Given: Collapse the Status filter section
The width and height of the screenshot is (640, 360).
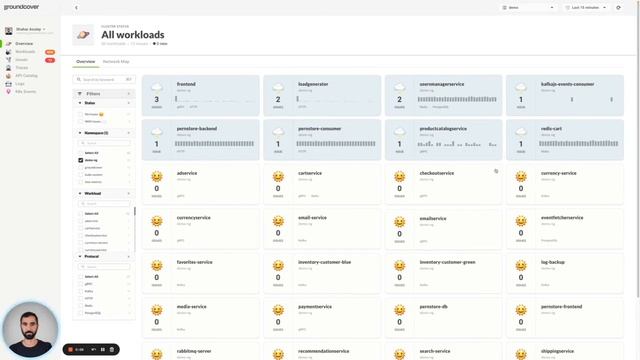Looking at the screenshot, I should point(80,103).
